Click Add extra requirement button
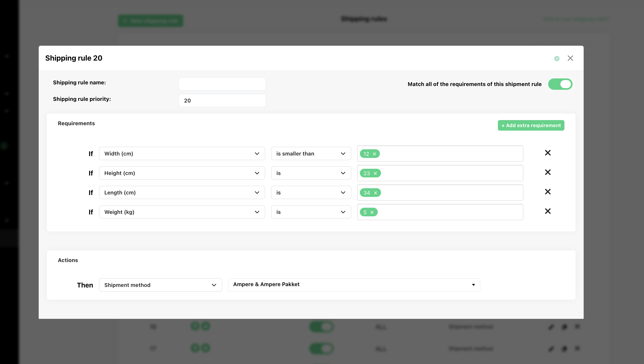Screen dimensions: 644x364 (x=531, y=125)
